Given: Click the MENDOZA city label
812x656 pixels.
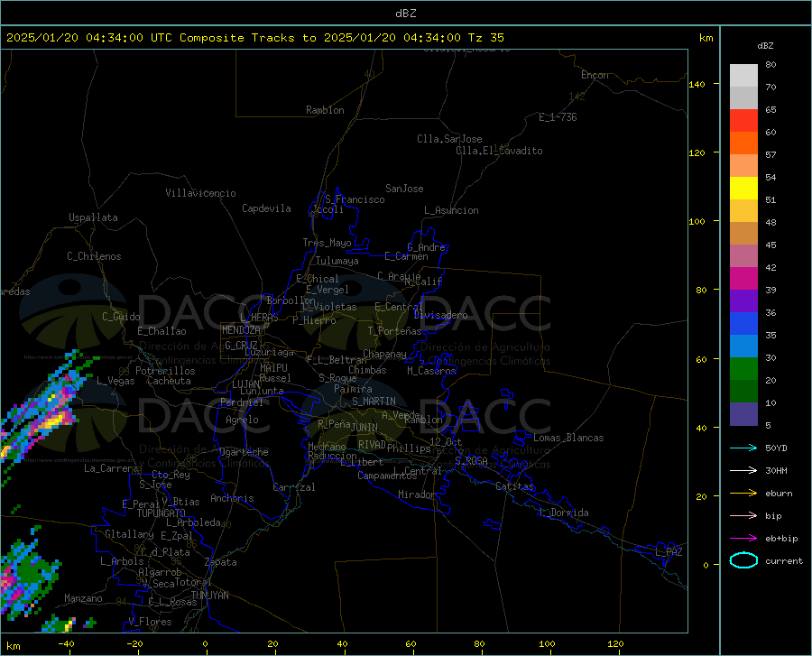Looking at the screenshot, I should [x=241, y=330].
